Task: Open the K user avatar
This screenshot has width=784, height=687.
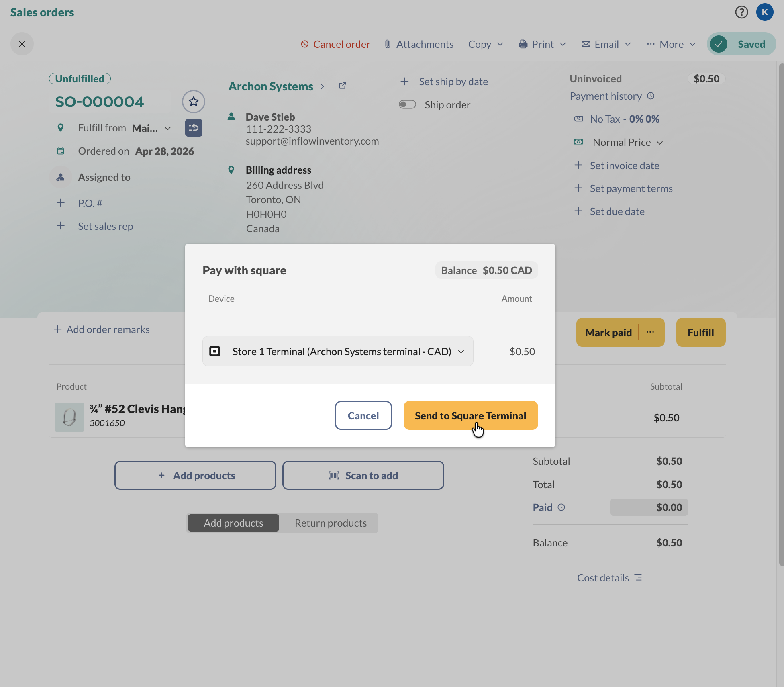Action: coord(765,12)
